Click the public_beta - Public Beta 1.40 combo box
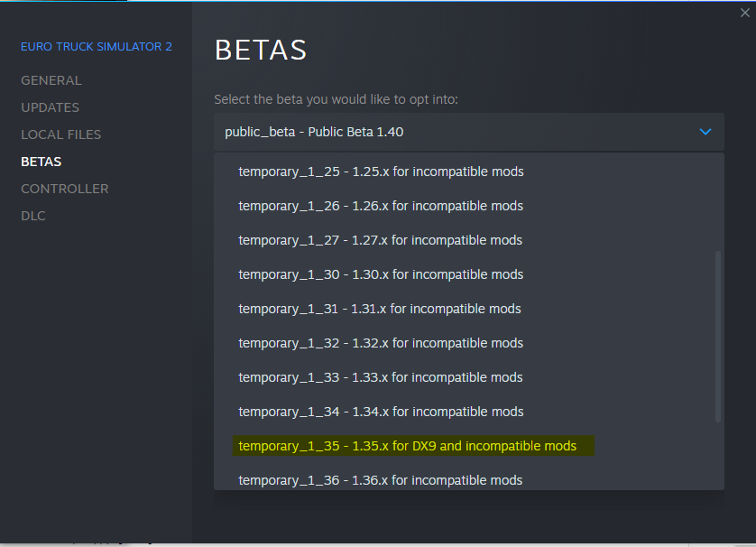The image size is (756, 547). tap(469, 132)
